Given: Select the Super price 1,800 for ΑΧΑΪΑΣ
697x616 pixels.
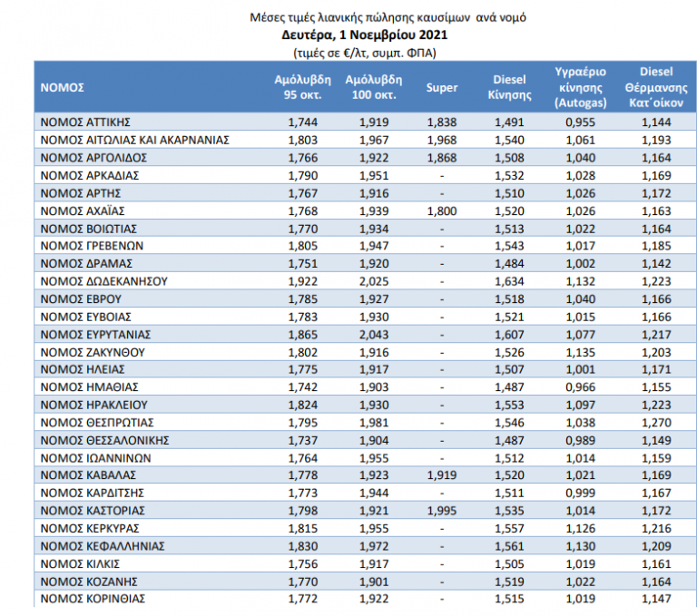Looking at the screenshot, I should point(441,210).
